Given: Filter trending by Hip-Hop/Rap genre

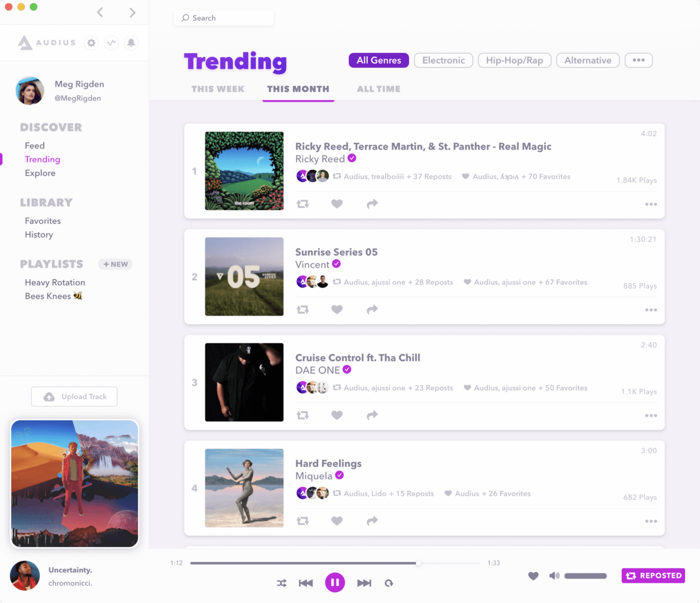Looking at the screenshot, I should pyautogui.click(x=514, y=60).
